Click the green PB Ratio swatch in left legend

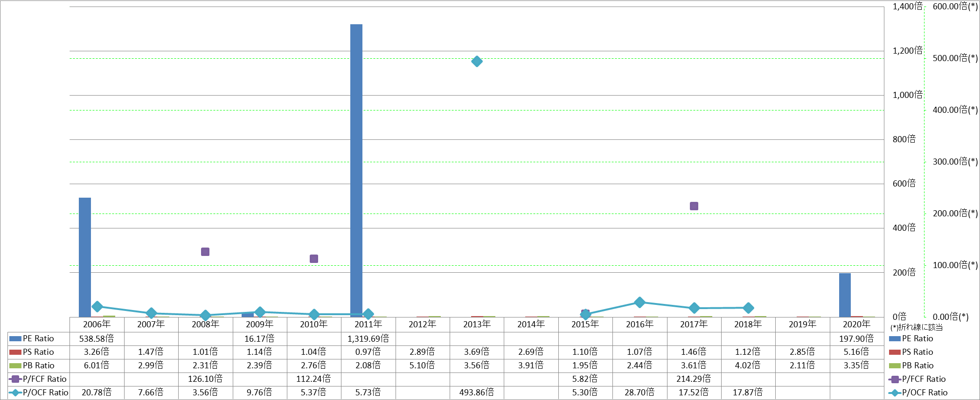pos(15,366)
